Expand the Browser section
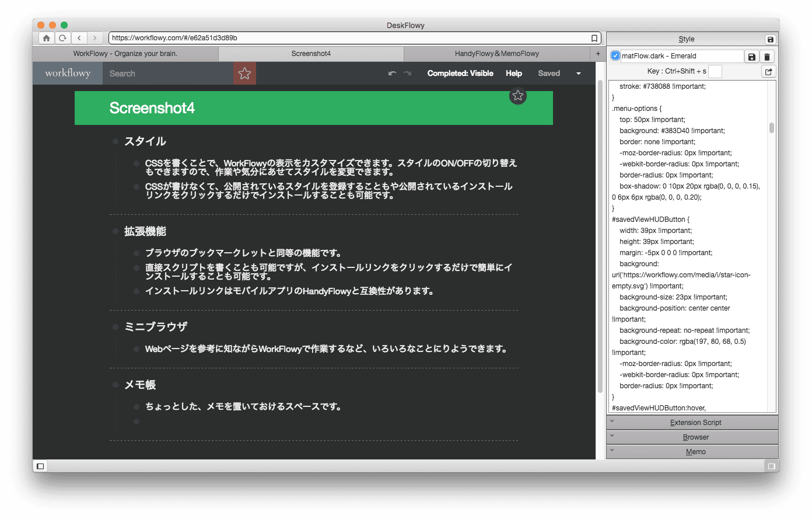This screenshot has width=812, height=519. (x=692, y=437)
